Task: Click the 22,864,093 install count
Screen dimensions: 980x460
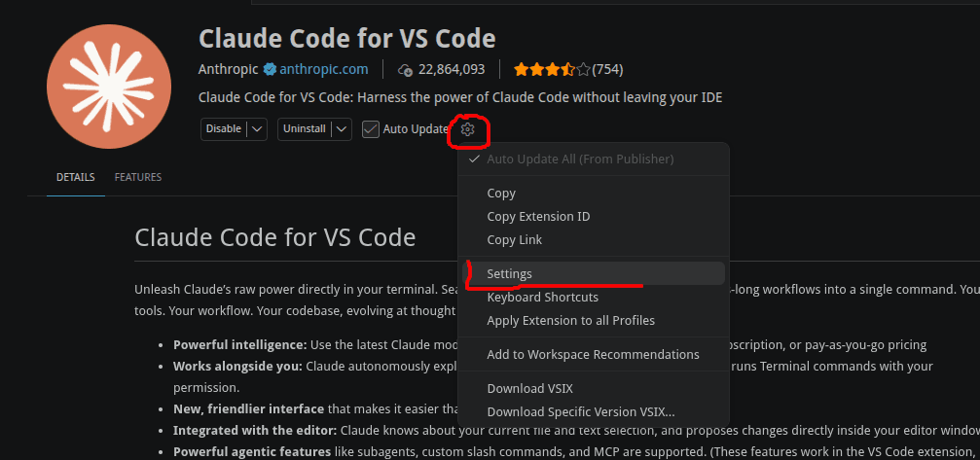Action: click(x=452, y=69)
